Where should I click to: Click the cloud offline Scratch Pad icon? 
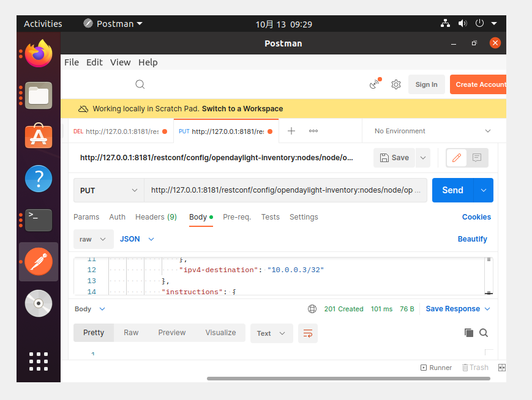(x=83, y=109)
